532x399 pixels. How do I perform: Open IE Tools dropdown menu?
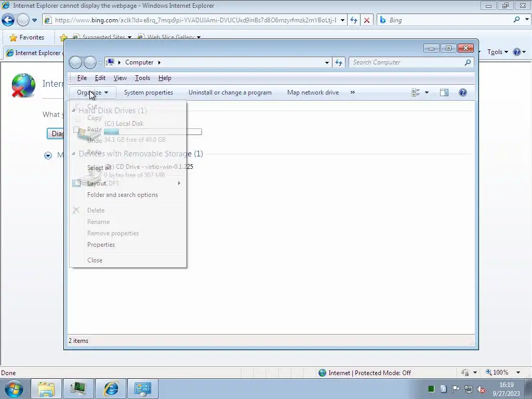click(497, 52)
